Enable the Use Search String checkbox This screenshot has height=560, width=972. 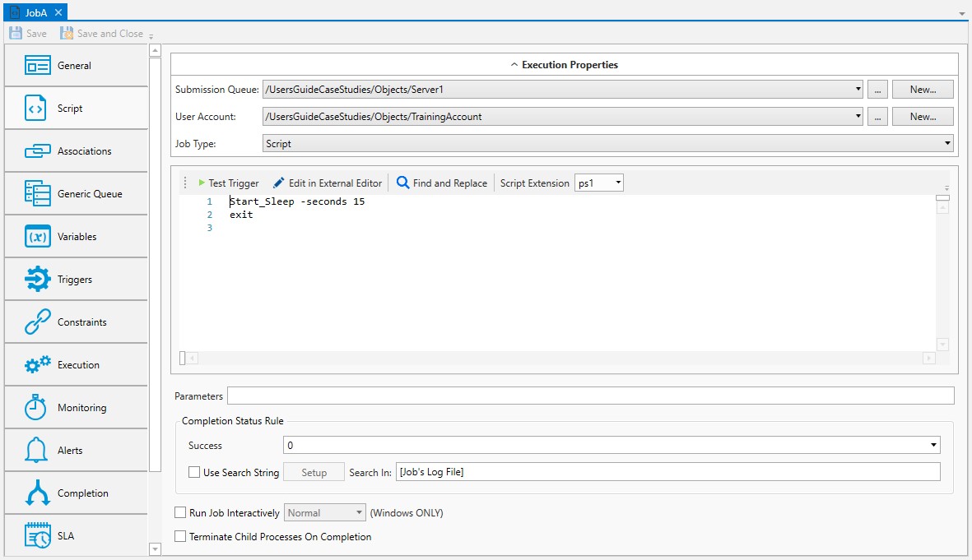pos(194,472)
